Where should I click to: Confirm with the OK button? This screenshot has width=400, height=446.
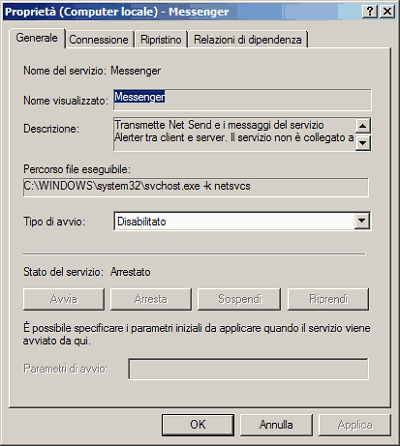(x=198, y=425)
